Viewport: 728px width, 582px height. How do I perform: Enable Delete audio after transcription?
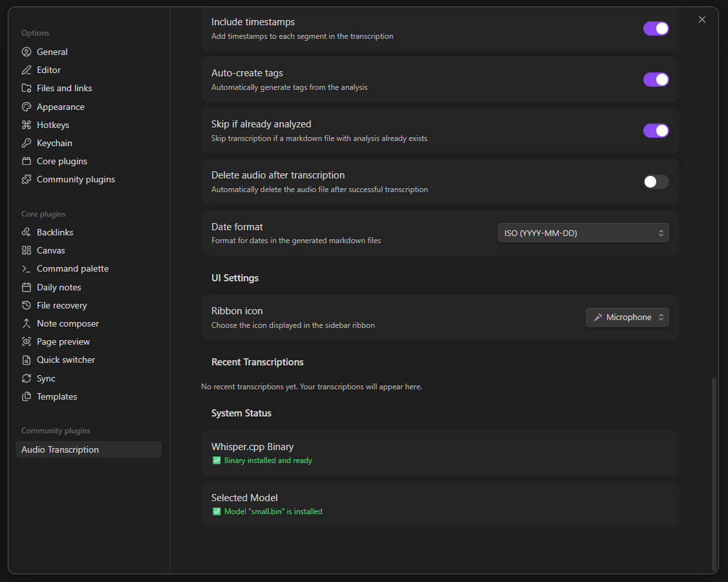656,182
